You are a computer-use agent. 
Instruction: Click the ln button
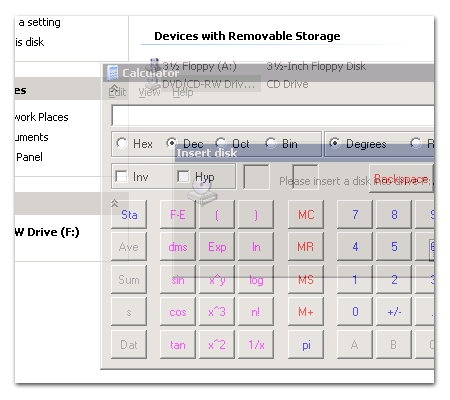[x=256, y=247]
